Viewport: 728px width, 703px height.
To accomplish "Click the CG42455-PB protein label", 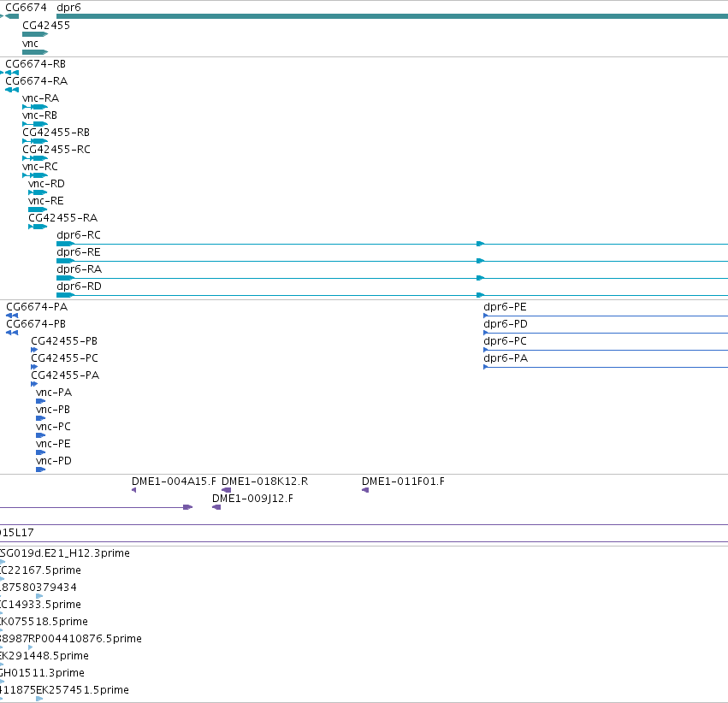I will click(x=64, y=341).
